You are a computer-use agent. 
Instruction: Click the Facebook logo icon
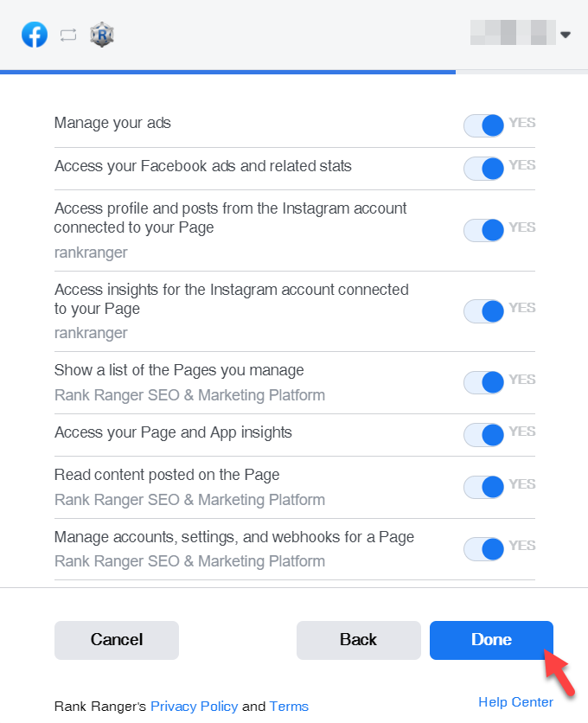(35, 35)
